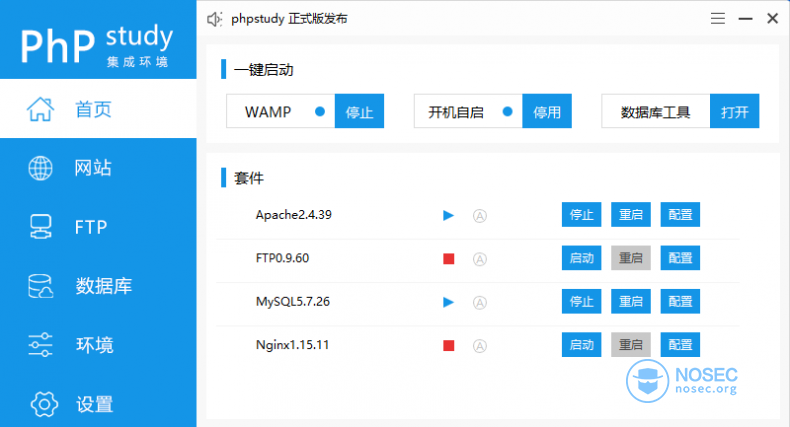The image size is (790, 427).
Task: Open 数据库工具 with the 打开 button
Action: coord(735,111)
